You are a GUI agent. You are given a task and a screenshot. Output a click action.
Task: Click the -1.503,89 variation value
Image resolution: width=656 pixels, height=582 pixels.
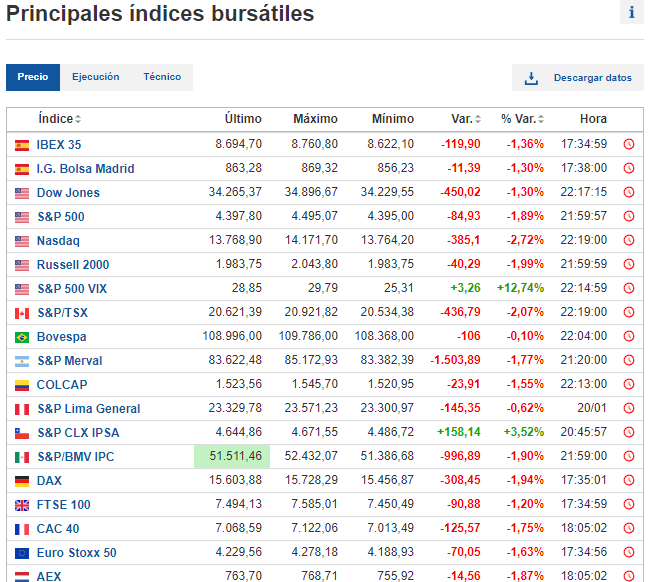pos(455,360)
